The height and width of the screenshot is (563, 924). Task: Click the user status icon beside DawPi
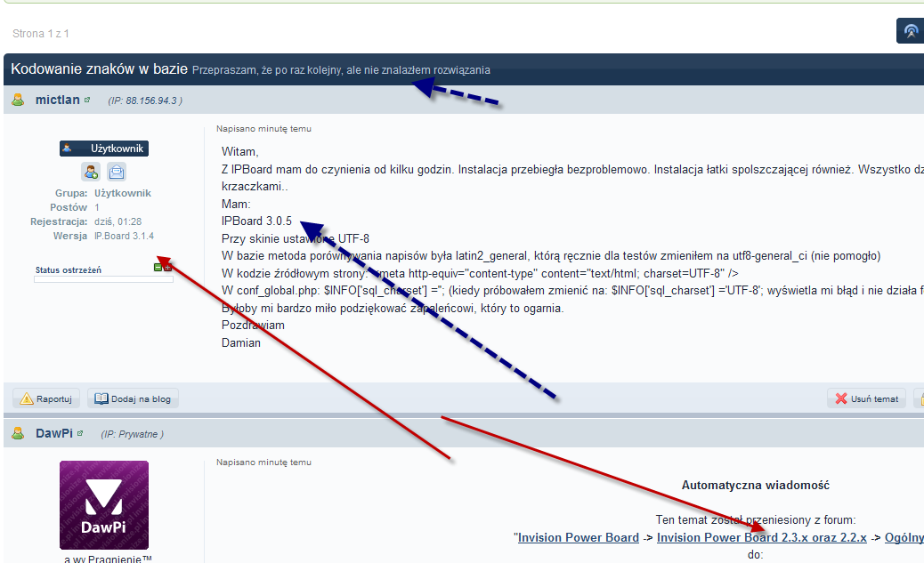pyautogui.click(x=18, y=433)
